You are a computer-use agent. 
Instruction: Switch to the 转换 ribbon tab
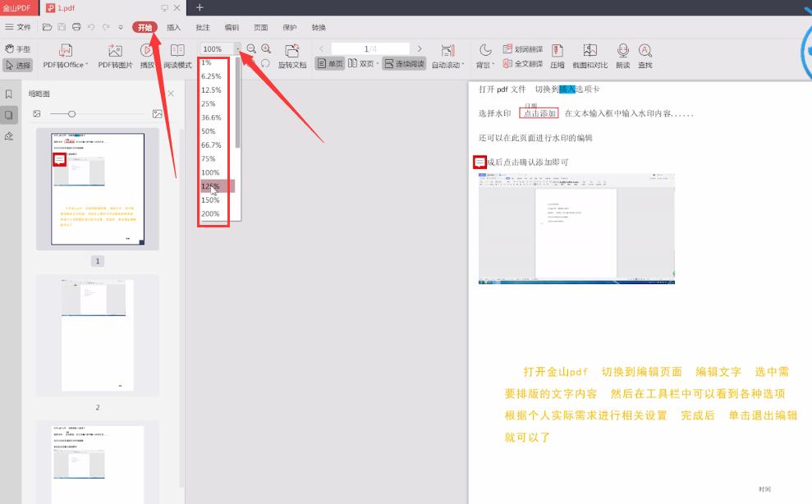coord(319,27)
